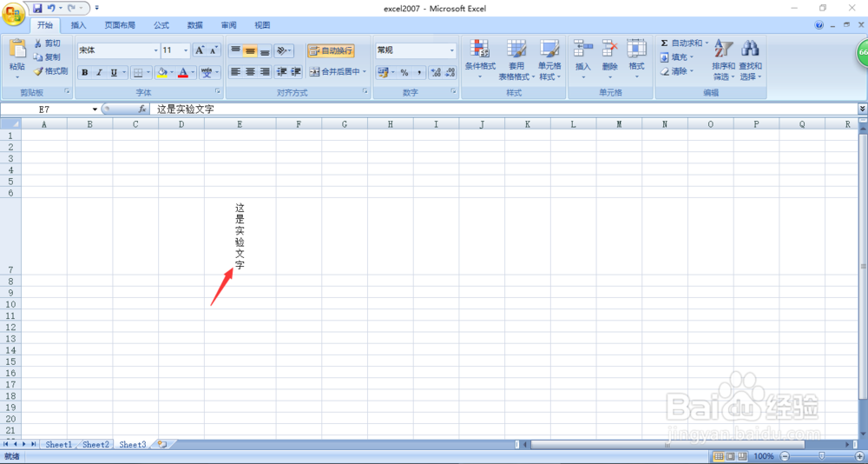The image size is (868, 464).
Task: Toggle bold formatting
Action: pos(85,72)
